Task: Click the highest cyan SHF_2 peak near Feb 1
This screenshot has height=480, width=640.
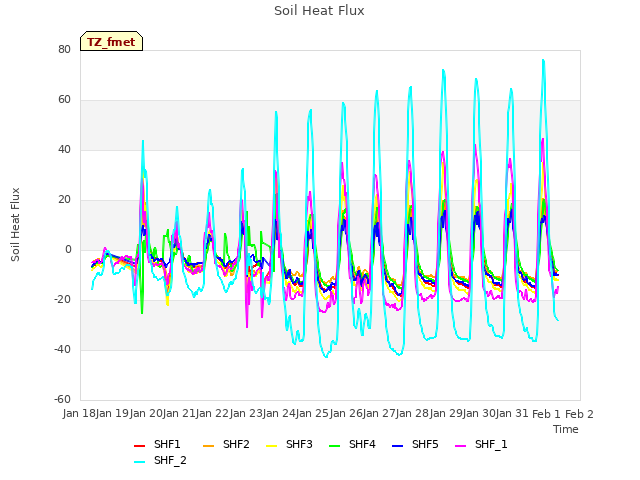Action: 543,60
